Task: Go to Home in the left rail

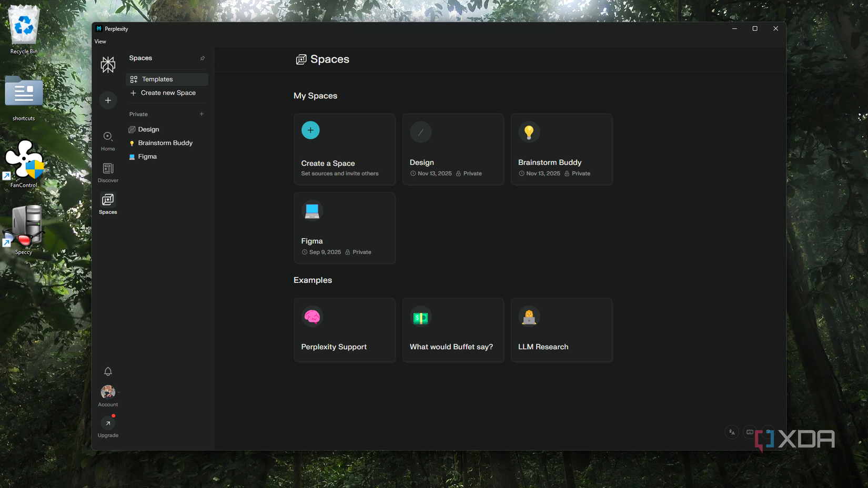Action: coord(108,141)
